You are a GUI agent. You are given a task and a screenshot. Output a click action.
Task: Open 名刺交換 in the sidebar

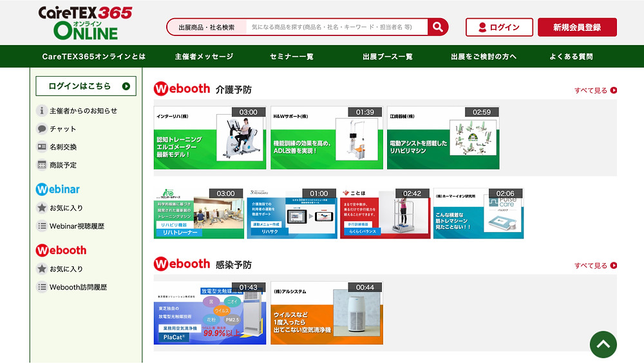(63, 147)
